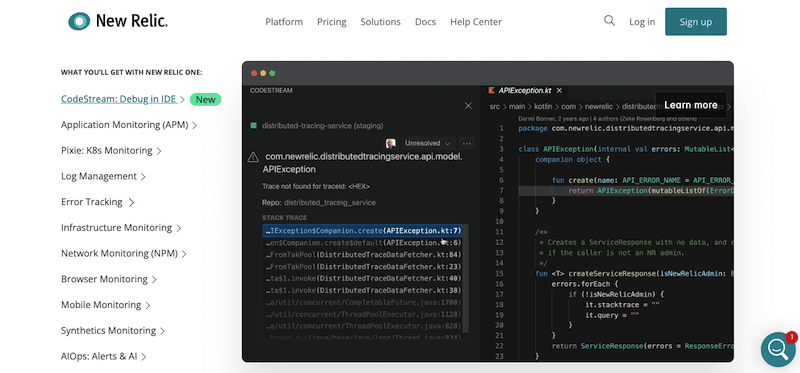Expand Pixie: K8s Monitoring
Screen dimensions: 800x373
[111, 151]
